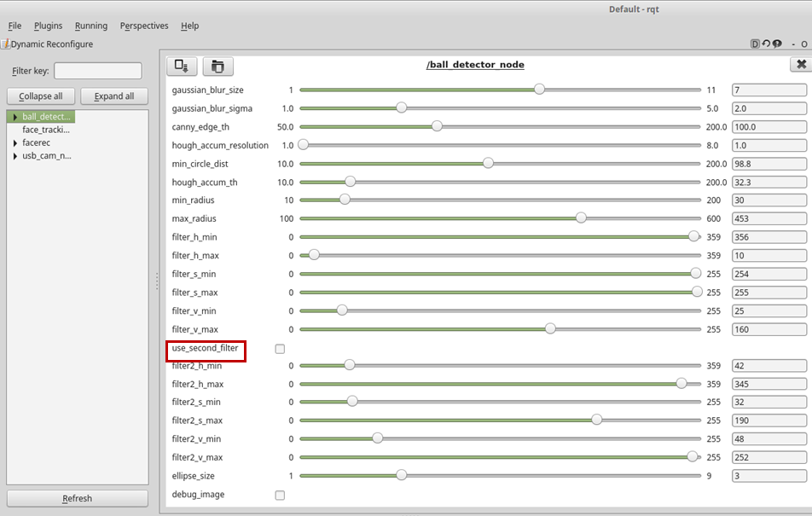Enable the use_second_filter checkbox
This screenshot has height=516, width=812.
pyautogui.click(x=280, y=349)
